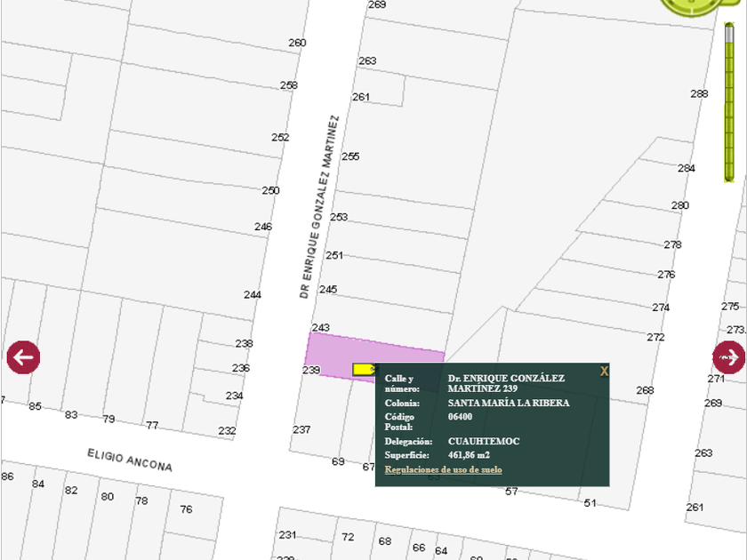Open Regulaciones de uso de suelo link
The image size is (747, 560).
pos(443,469)
